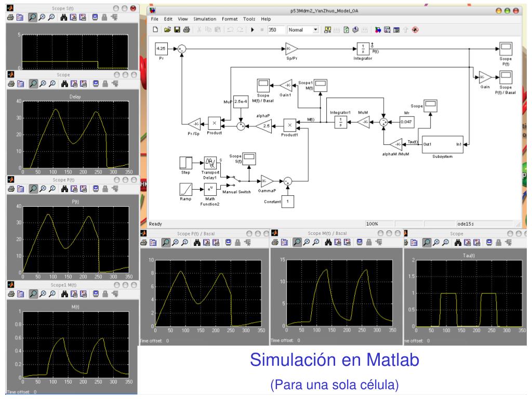Image resolution: width=532 pixels, height=399 pixels.
Task: Open the Edit menu
Action: click(168, 19)
